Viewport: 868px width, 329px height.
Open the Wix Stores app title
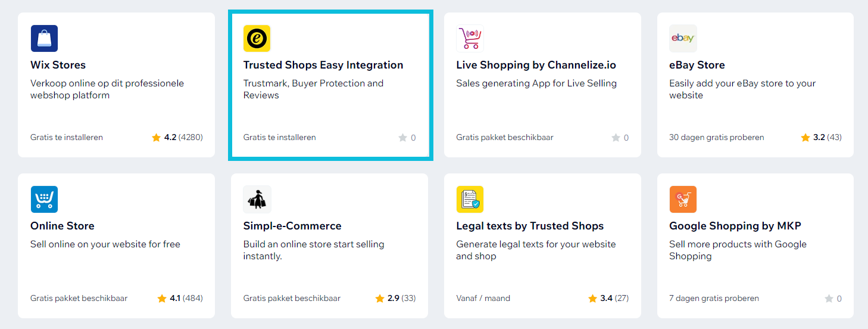tap(58, 65)
